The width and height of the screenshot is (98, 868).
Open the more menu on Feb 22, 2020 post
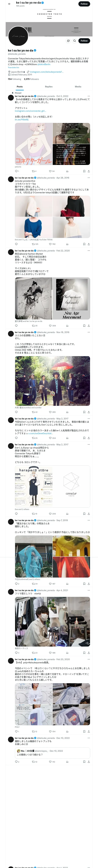89,251
